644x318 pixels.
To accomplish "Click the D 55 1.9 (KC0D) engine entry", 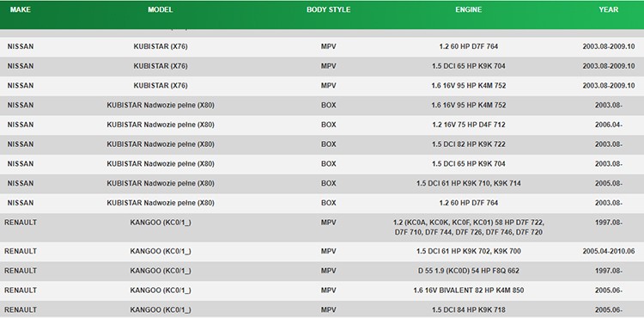I will click(x=468, y=271).
